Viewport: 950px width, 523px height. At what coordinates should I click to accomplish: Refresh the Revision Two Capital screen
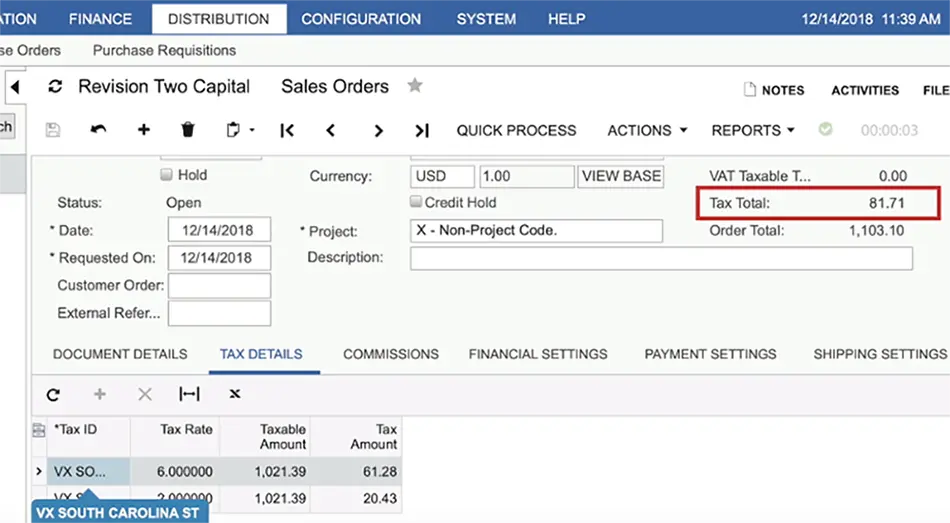55,87
